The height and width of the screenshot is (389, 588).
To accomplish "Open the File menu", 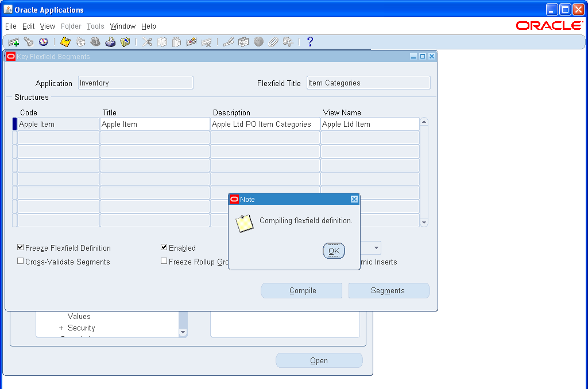I will tap(10, 26).
